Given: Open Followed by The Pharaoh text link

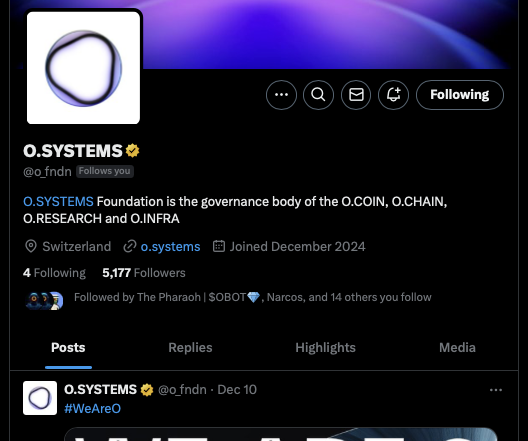Looking at the screenshot, I should 253,297.
